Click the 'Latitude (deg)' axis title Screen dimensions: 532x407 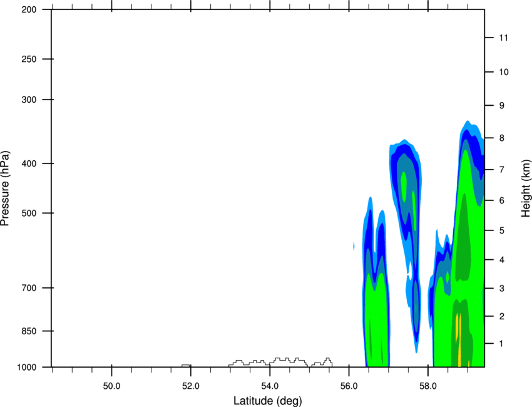click(x=267, y=401)
